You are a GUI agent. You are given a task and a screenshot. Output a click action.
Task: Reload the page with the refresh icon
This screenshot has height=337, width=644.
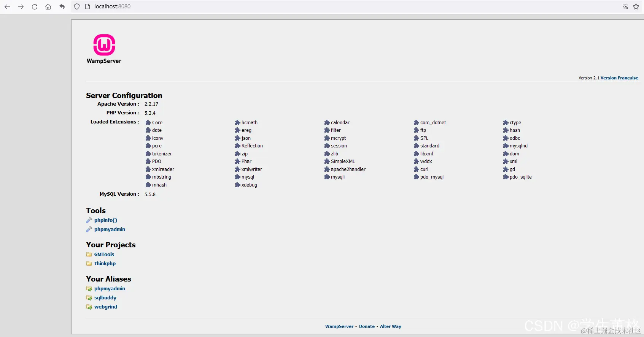click(x=35, y=6)
